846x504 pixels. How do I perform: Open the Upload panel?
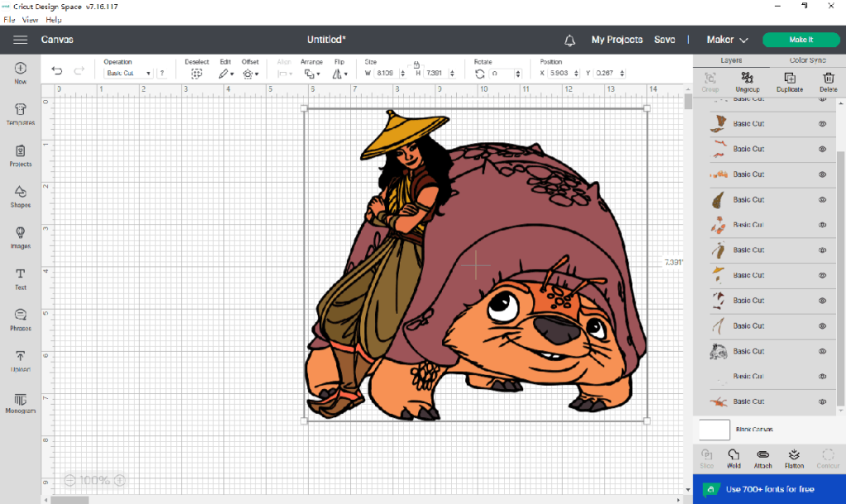pos(21,360)
